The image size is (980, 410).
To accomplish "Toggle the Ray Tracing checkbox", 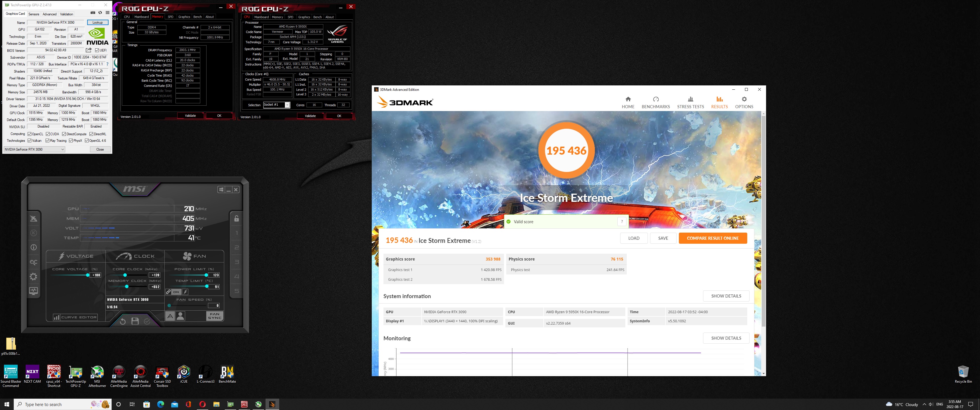I will 48,140.
